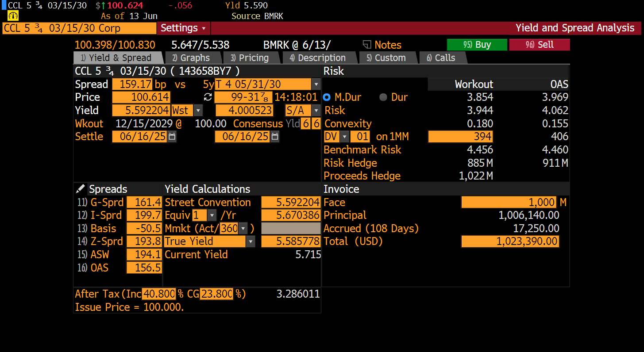Select the M.Dur radio button

tap(327, 97)
